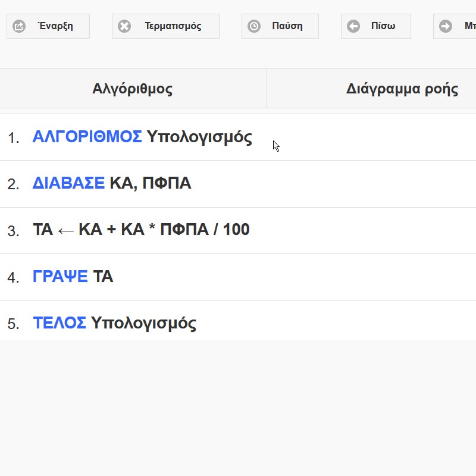This screenshot has width=476, height=476.
Task: Click the Έναρξη start icon
Action: coord(19,26)
